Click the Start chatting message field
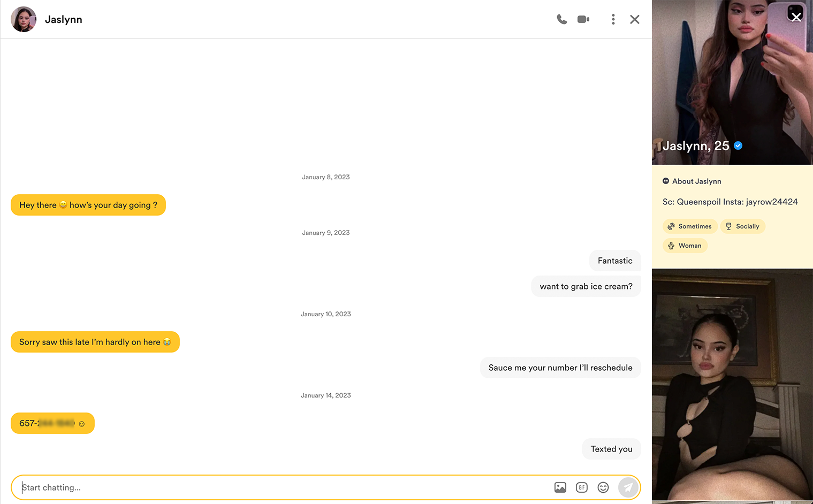Image resolution: width=813 pixels, height=504 pixels. coord(278,487)
